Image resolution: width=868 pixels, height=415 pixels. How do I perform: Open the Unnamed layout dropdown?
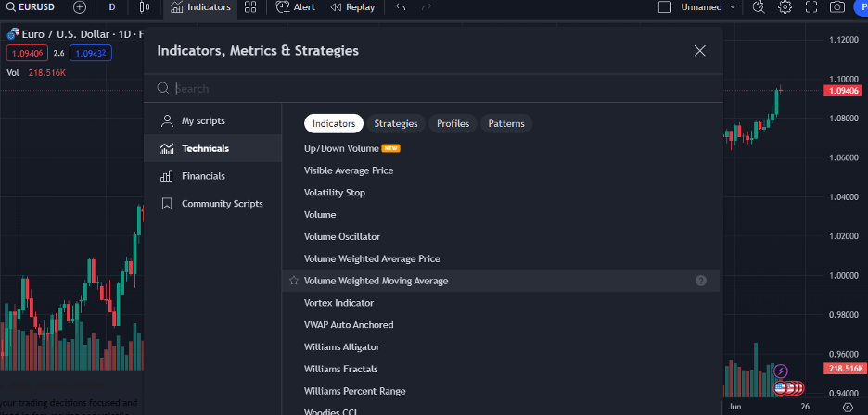708,7
